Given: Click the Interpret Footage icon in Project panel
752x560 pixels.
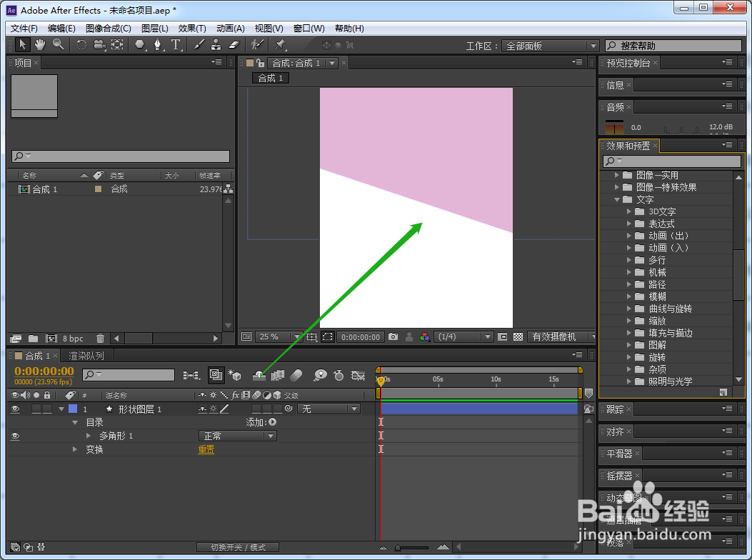Looking at the screenshot, I should pos(16,339).
